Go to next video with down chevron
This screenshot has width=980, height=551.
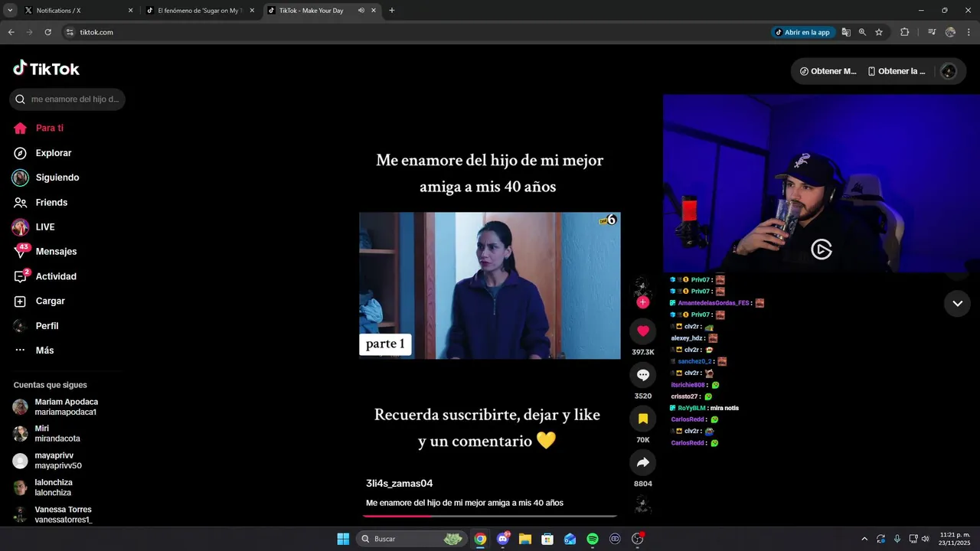click(957, 304)
